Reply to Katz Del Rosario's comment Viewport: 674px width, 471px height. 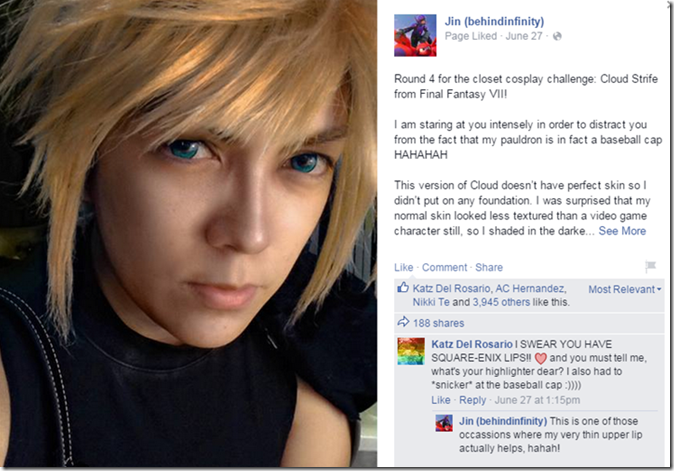tap(472, 400)
